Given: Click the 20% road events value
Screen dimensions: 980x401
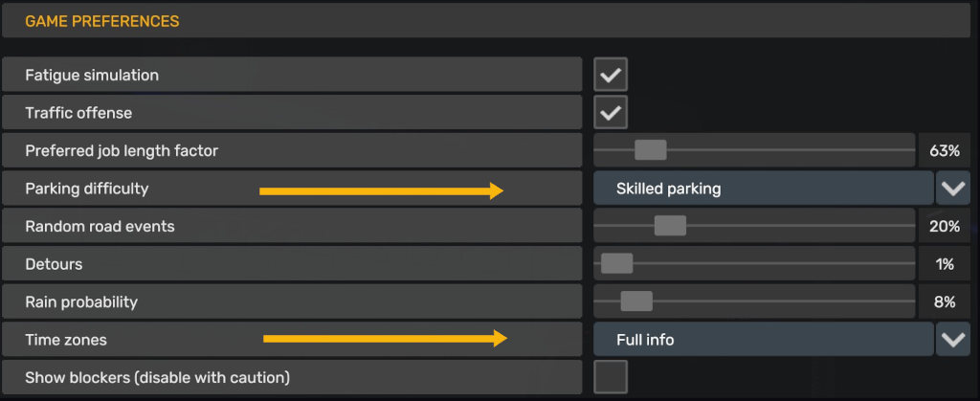Looking at the screenshot, I should 944,226.
